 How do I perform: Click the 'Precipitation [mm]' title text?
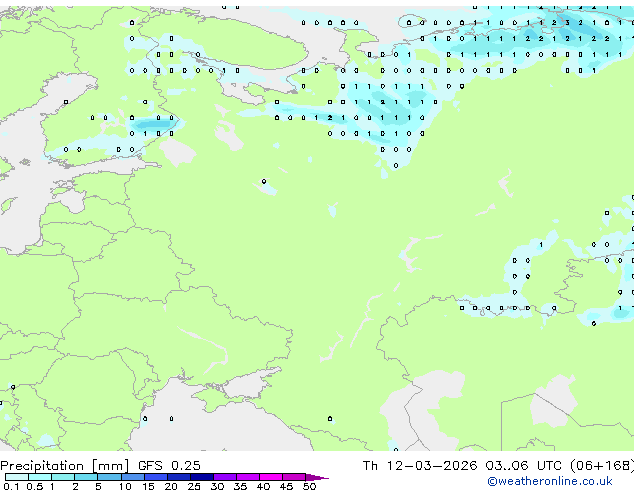coord(64,466)
